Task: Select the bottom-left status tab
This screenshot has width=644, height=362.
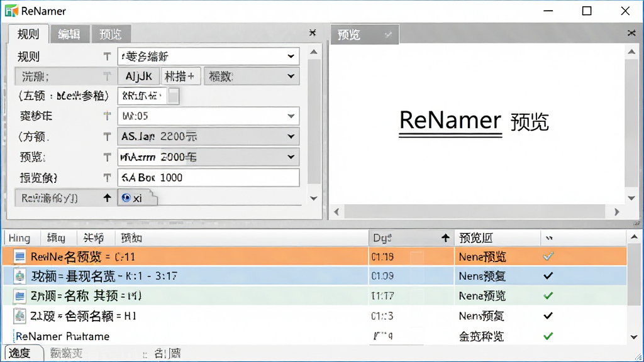Action: click(x=24, y=353)
